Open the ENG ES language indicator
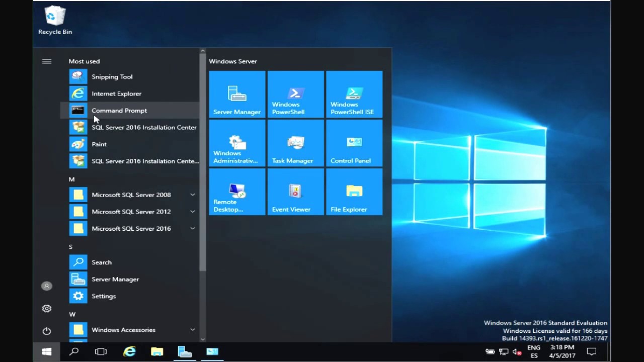 click(x=534, y=351)
